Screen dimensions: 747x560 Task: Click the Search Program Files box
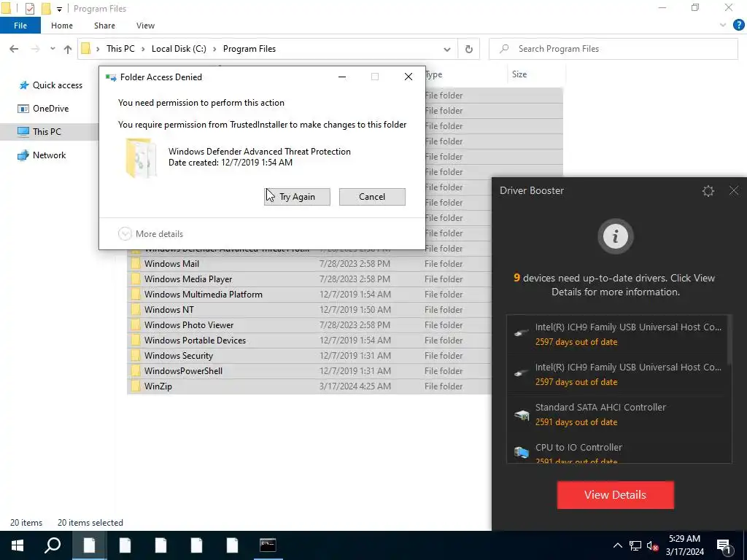(x=613, y=49)
